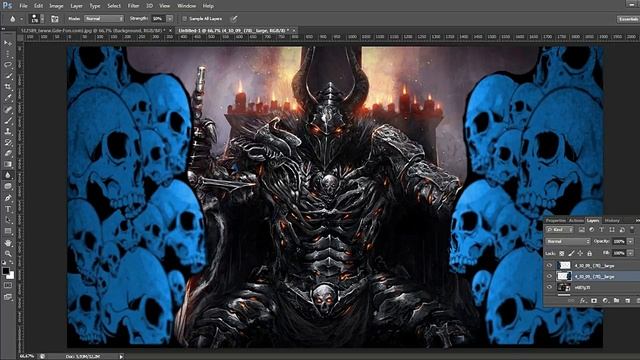Screen dimensions: 640x360
Task: Turn layer filtering switch on or off
Action: (x=632, y=230)
